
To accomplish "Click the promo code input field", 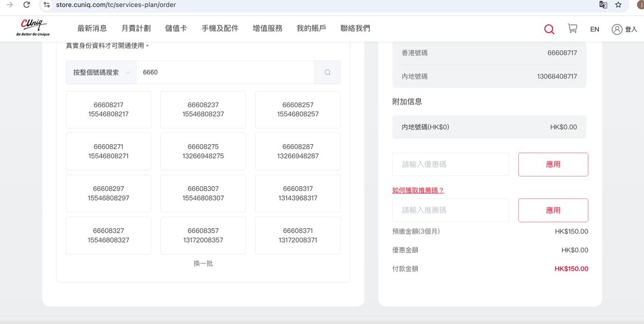I will [450, 165].
